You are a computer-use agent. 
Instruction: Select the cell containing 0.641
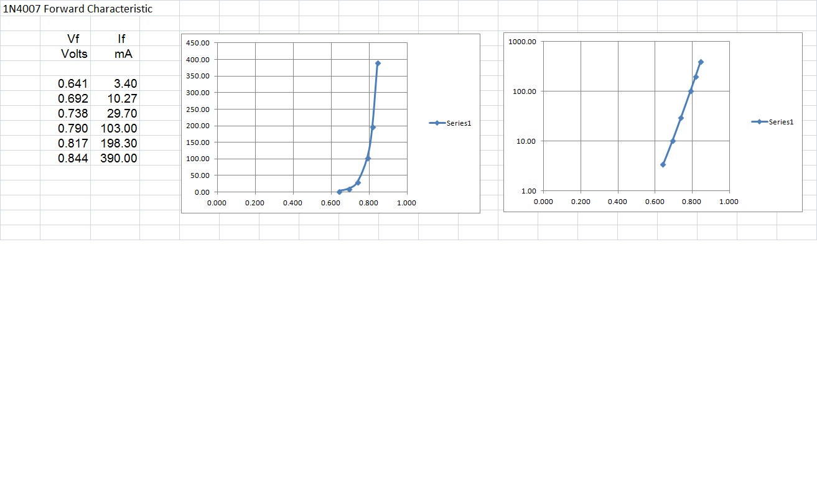tap(73, 83)
